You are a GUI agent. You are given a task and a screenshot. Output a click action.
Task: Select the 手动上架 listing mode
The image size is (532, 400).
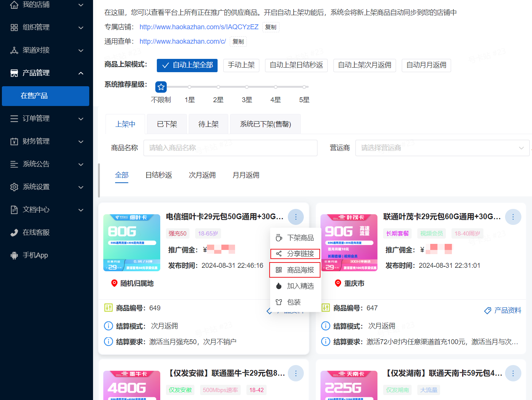click(241, 65)
